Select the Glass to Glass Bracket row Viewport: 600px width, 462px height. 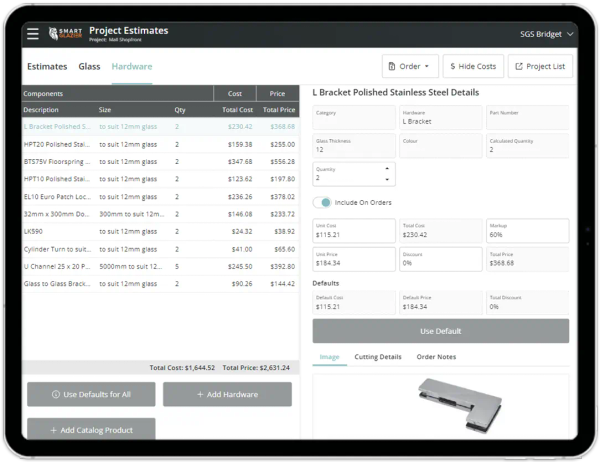[160, 284]
